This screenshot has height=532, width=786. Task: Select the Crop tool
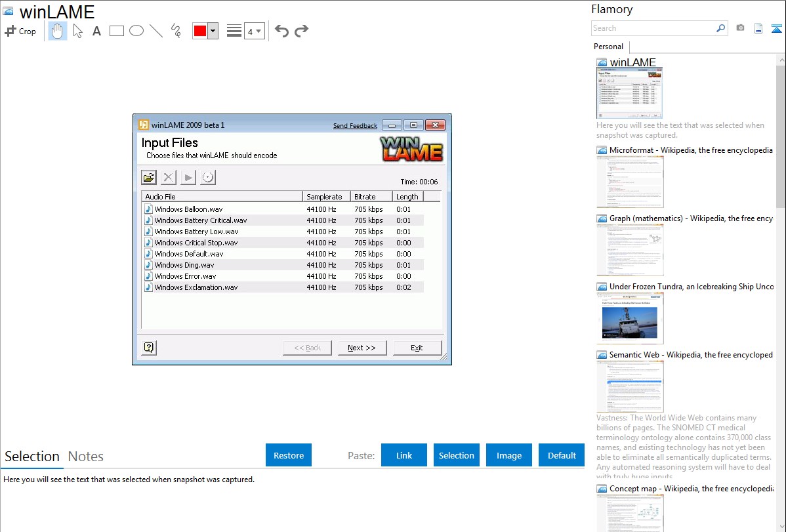[20, 31]
